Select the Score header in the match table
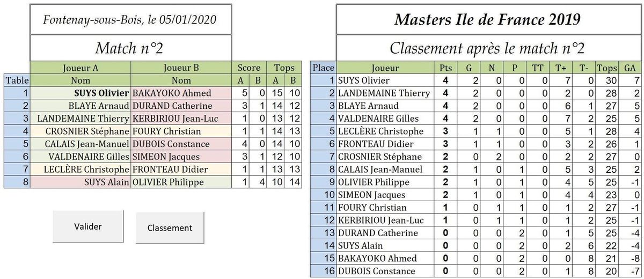Image resolution: width=644 pixels, height=279 pixels. [x=249, y=68]
